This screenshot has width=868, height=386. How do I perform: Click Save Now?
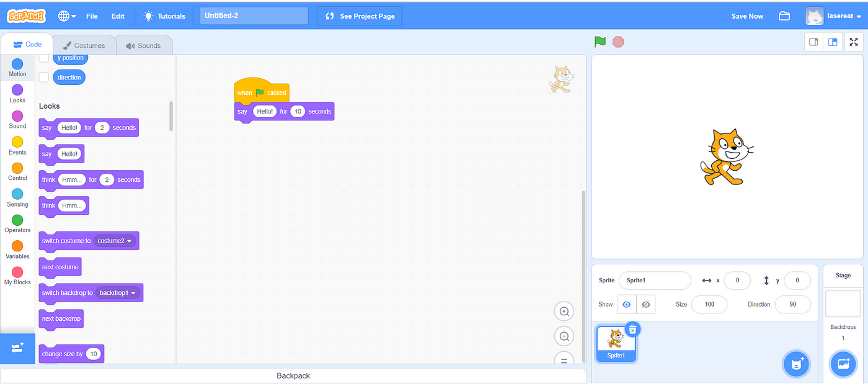[x=747, y=16]
